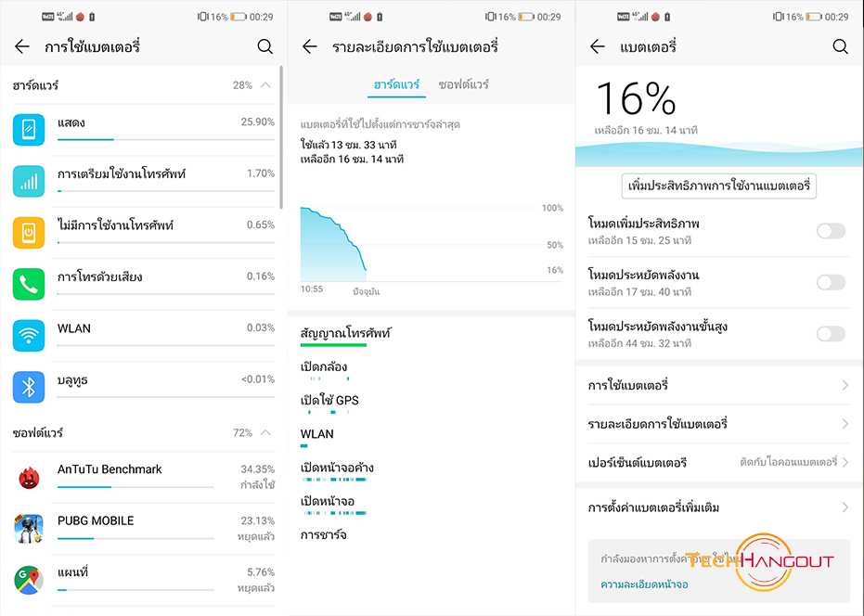The width and height of the screenshot is (864, 616).
Task: Toggle โหมดประหยัดพลังงาน switch on
Action: (831, 283)
